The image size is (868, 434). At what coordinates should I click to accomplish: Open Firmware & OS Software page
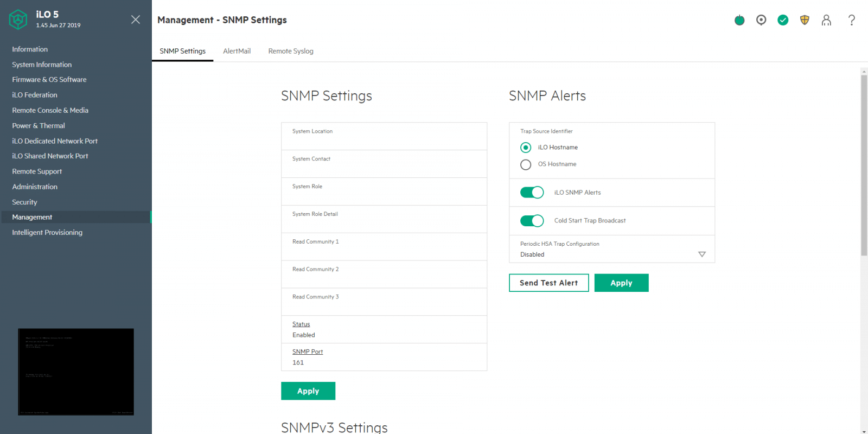pos(49,80)
